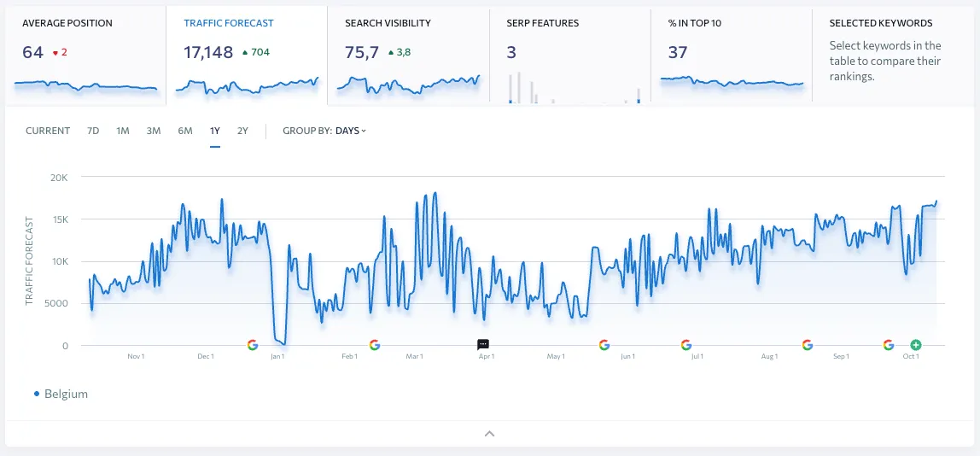Click the SERP Features bar sparkline
Image resolution: width=980 pixels, height=456 pixels.
pyautogui.click(x=575, y=88)
